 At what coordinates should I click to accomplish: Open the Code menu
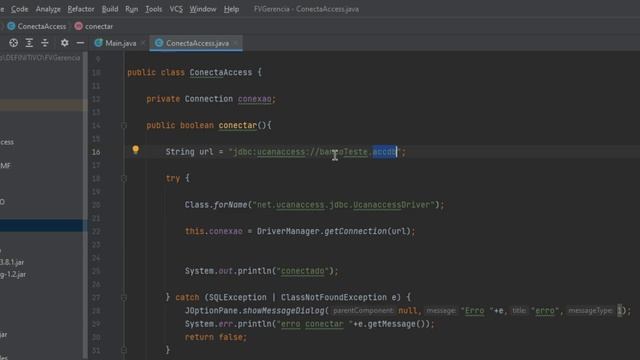19,9
